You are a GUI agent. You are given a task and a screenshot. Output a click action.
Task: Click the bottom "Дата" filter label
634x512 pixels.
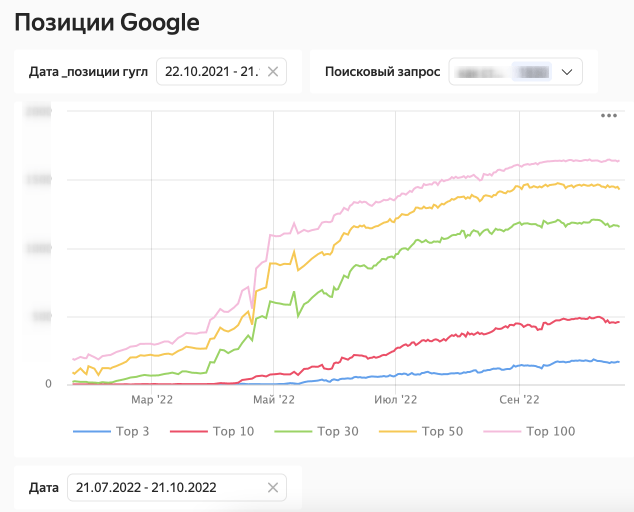(x=44, y=488)
